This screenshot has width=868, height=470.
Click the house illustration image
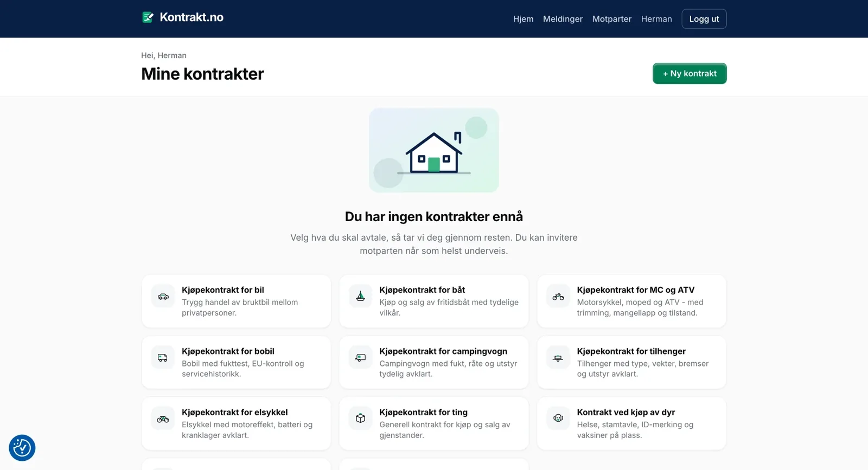434,150
